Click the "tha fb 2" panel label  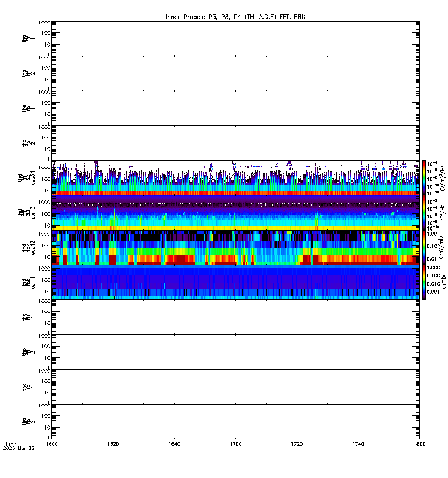coord(28,143)
